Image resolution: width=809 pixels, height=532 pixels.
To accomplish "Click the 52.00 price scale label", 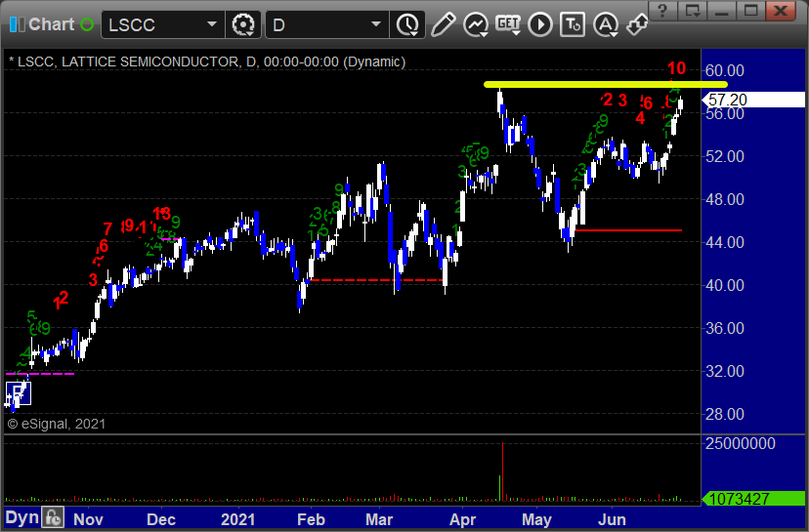I will [x=725, y=156].
